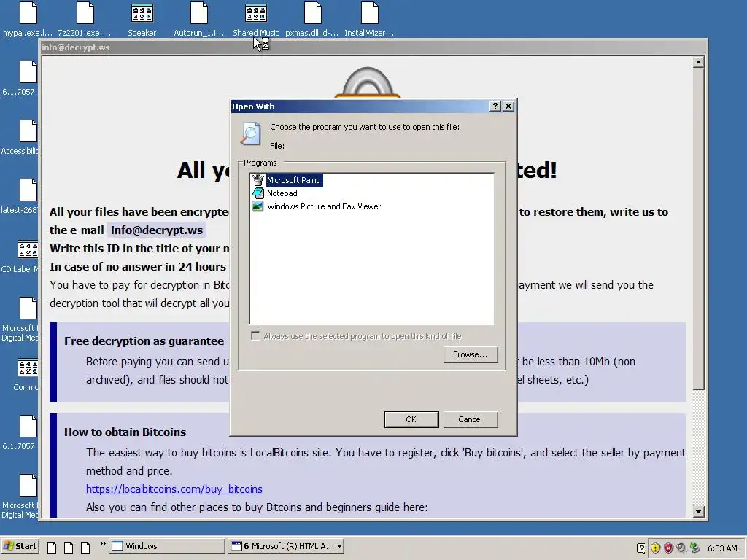Select the CD Label M... desktop icon

pyautogui.click(x=20, y=256)
